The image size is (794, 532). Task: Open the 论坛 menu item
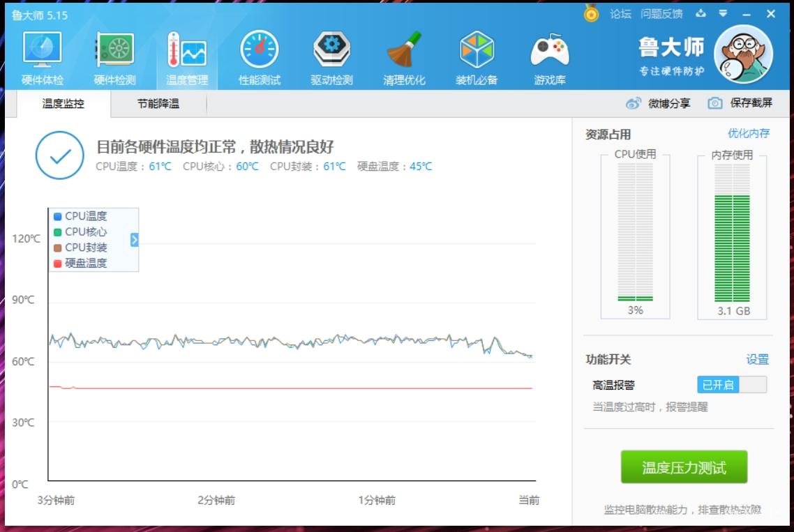click(x=621, y=12)
